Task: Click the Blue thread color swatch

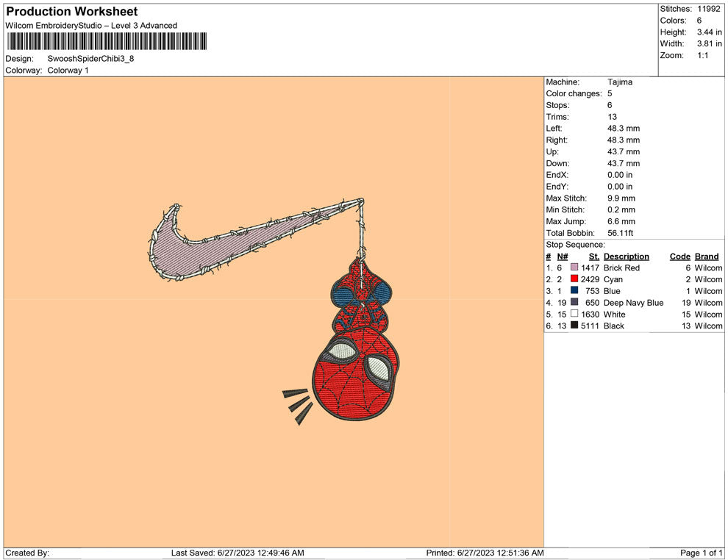Action: point(574,292)
